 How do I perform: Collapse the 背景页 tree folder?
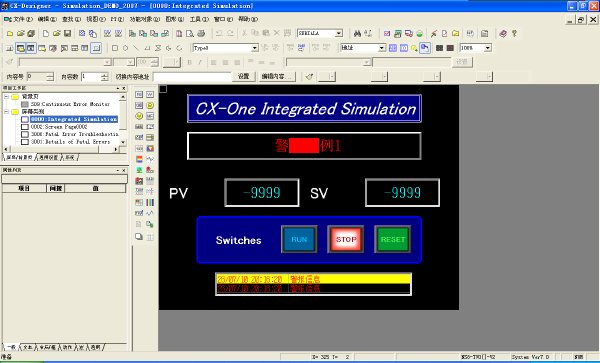(6, 97)
